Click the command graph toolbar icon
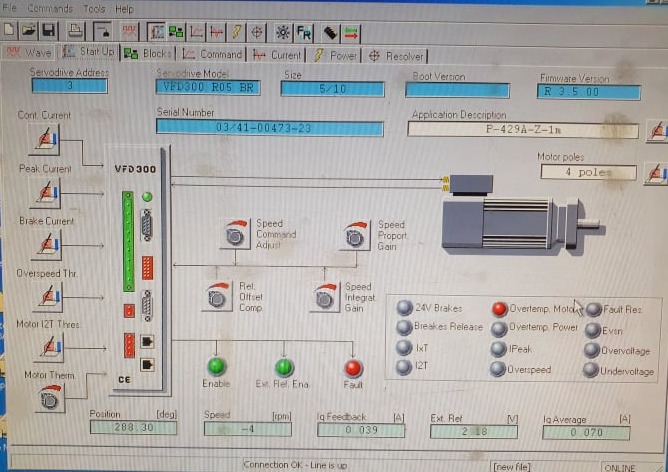Viewport: 668px width, 472px height. tap(196, 32)
